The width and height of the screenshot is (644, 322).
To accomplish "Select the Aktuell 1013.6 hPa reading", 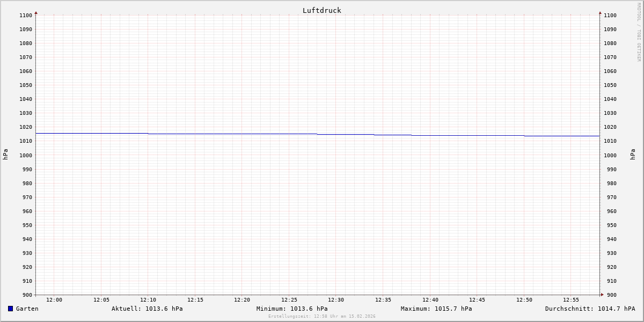I will tap(147, 309).
